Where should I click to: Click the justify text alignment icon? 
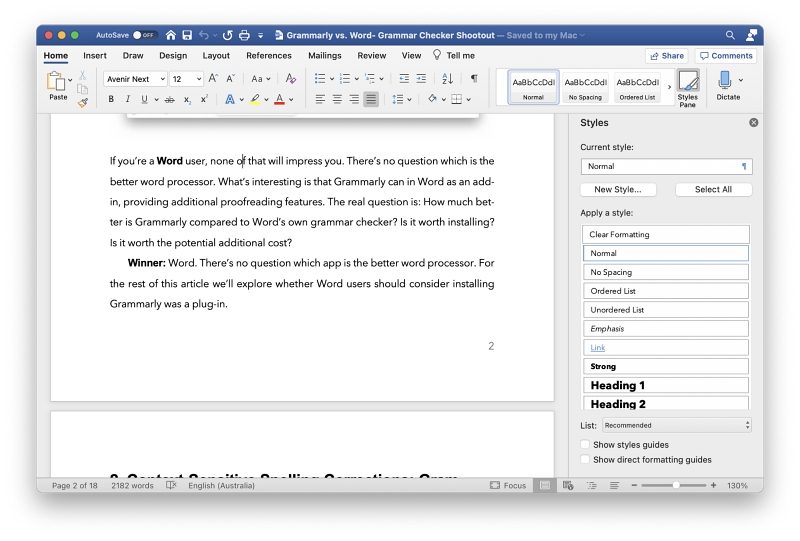[x=371, y=99]
